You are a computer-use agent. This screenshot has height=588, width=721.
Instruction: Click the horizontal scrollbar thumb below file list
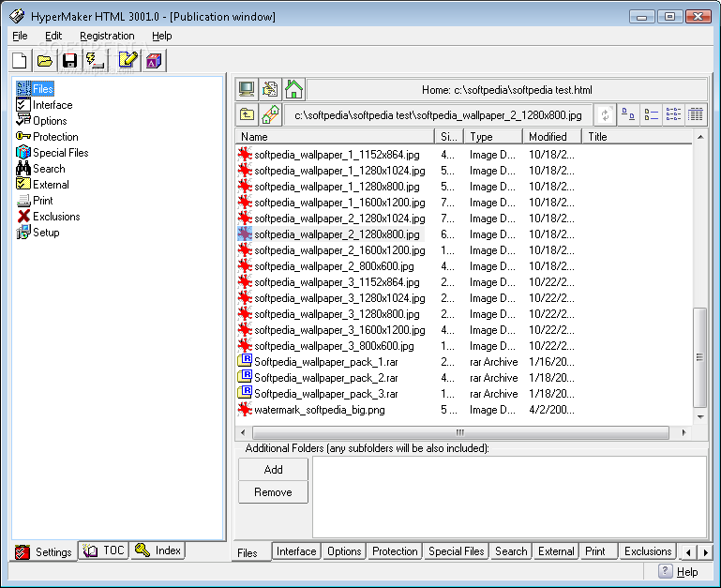tap(460, 432)
